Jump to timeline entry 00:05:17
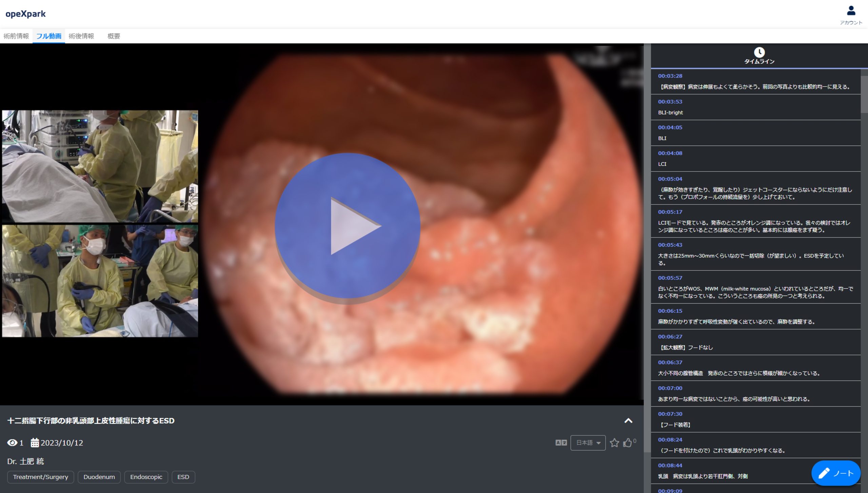868x493 pixels. tap(755, 221)
